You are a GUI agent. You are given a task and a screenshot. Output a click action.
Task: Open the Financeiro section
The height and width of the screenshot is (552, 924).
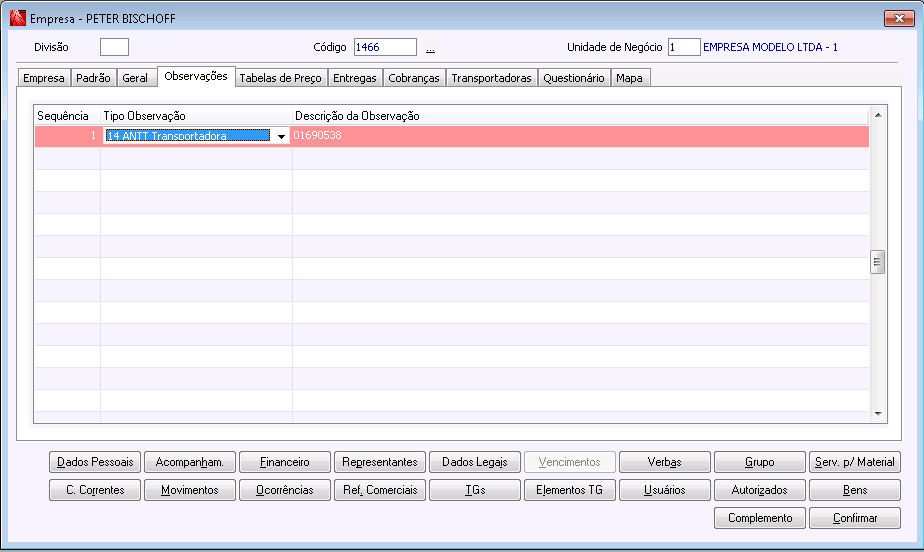285,462
